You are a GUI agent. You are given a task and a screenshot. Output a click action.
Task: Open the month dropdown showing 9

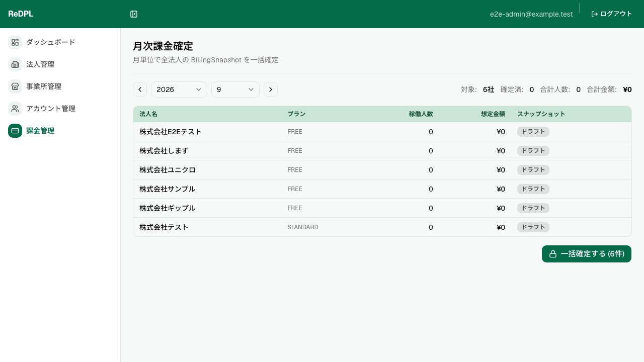click(235, 89)
